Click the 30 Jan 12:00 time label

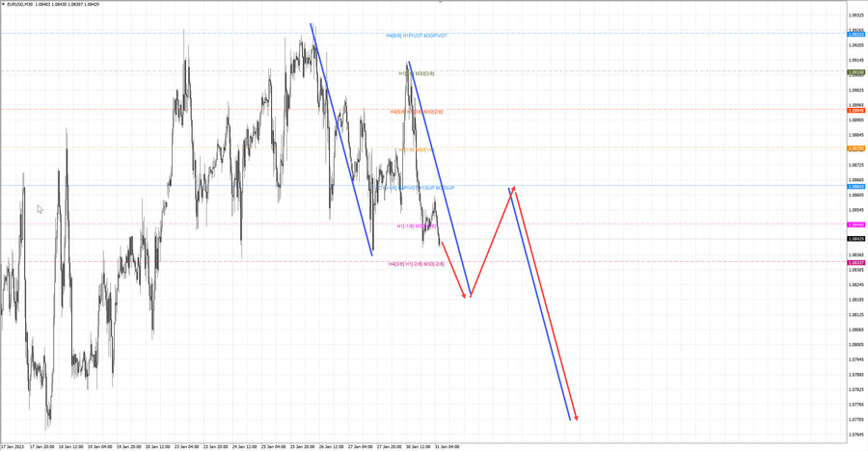tap(418, 446)
